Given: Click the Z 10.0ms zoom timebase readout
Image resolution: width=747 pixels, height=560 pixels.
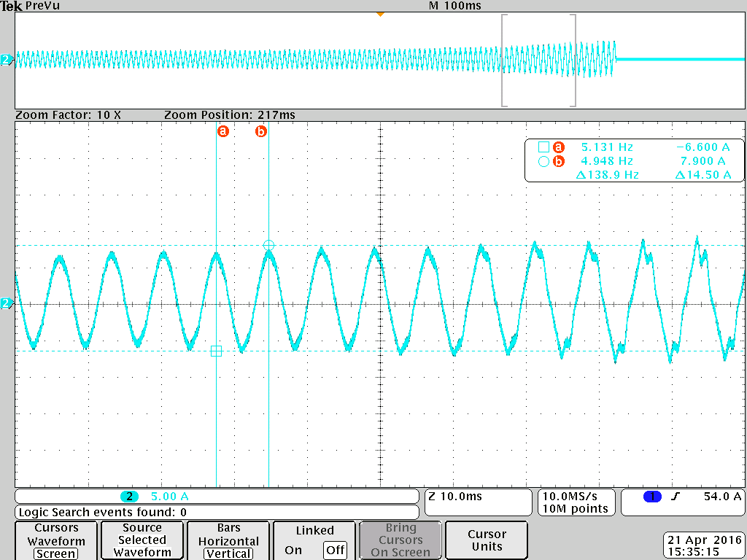Looking at the screenshot, I should [455, 496].
